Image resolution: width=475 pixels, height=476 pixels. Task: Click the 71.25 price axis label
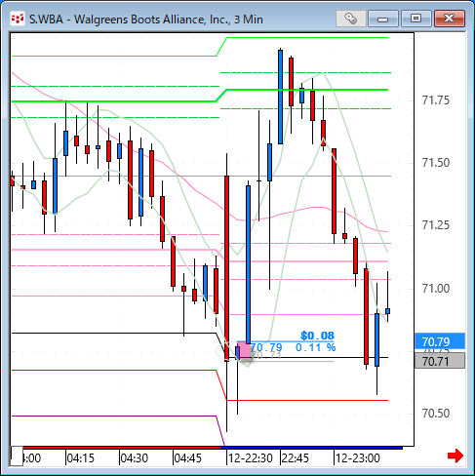pyautogui.click(x=436, y=225)
